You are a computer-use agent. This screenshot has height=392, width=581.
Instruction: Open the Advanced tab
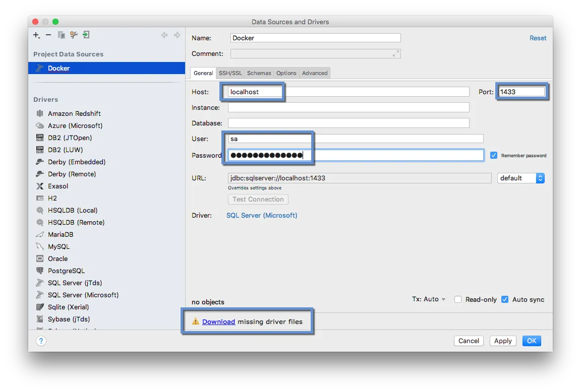coord(315,73)
